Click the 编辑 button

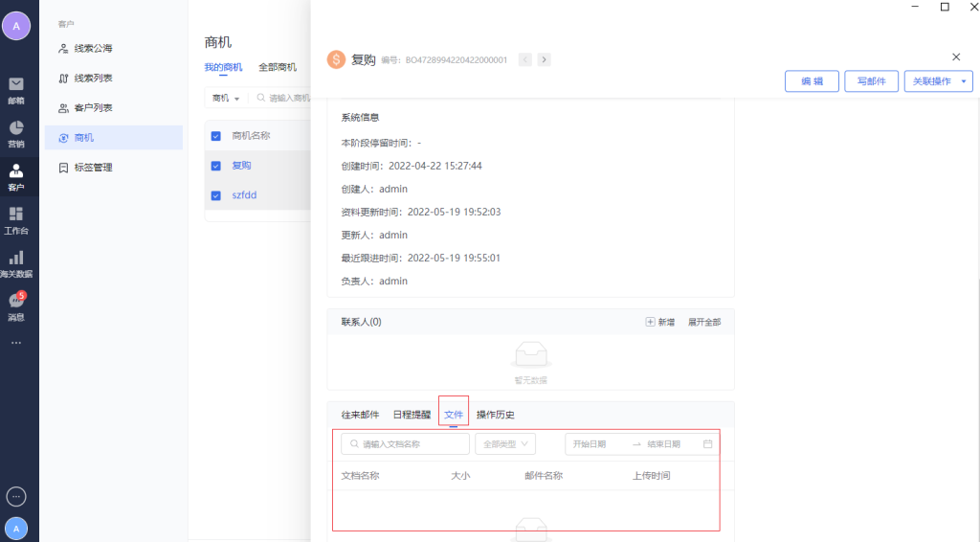pyautogui.click(x=812, y=81)
